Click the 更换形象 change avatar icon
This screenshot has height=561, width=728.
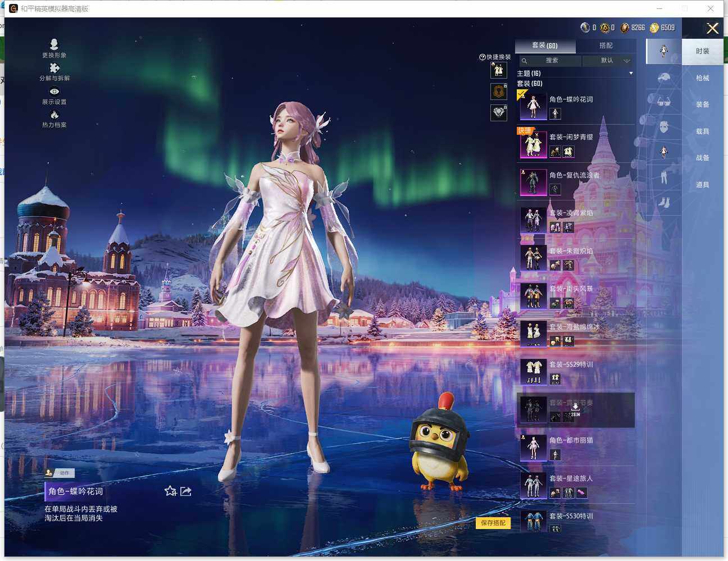pyautogui.click(x=54, y=44)
